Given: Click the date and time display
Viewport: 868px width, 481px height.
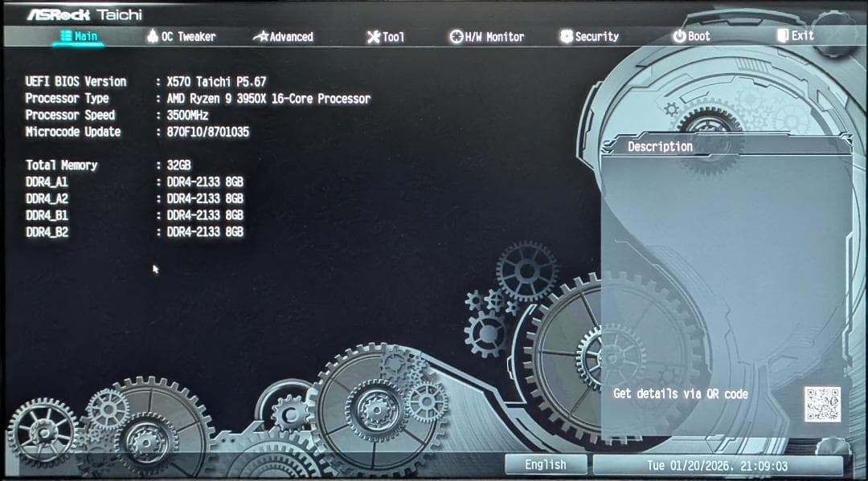Looking at the screenshot, I should (718, 466).
